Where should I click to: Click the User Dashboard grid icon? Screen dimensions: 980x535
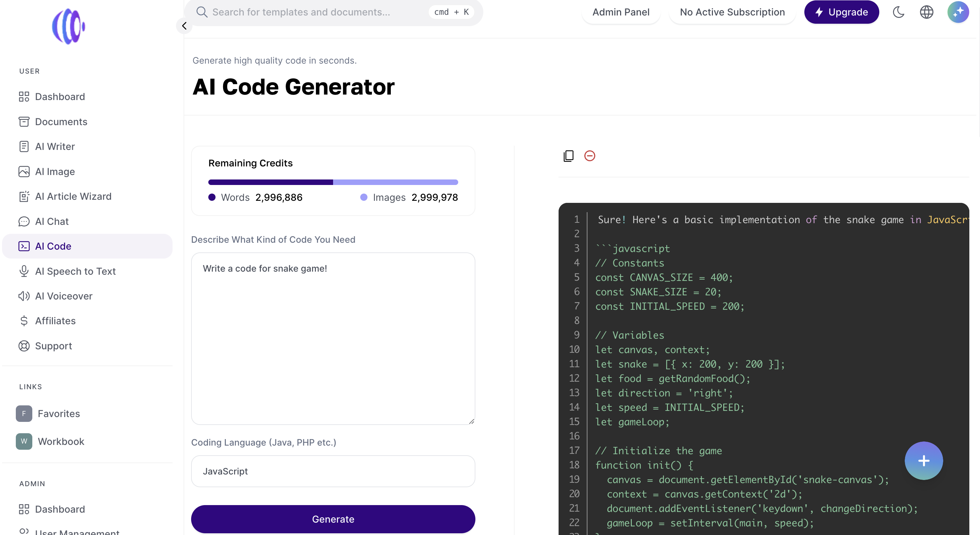pyautogui.click(x=24, y=97)
